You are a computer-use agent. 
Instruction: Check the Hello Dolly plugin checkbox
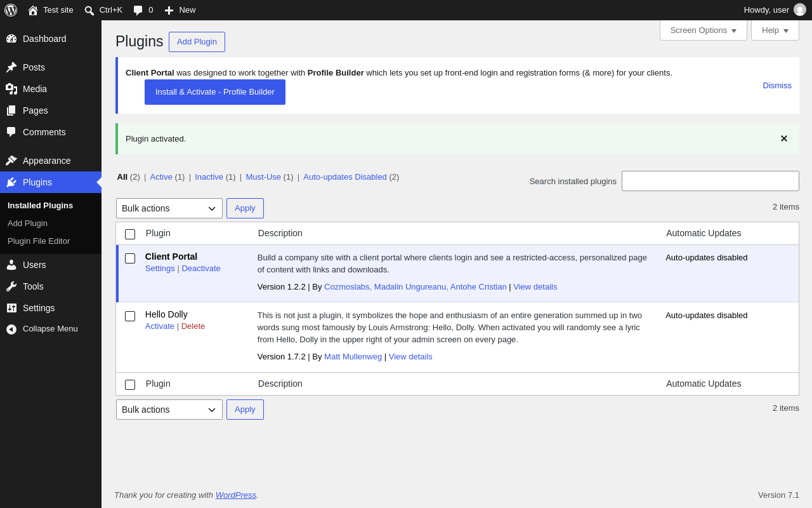(x=130, y=316)
